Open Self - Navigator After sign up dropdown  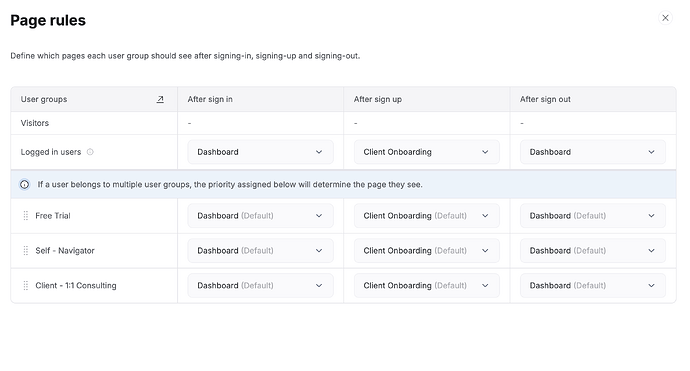coord(427,250)
